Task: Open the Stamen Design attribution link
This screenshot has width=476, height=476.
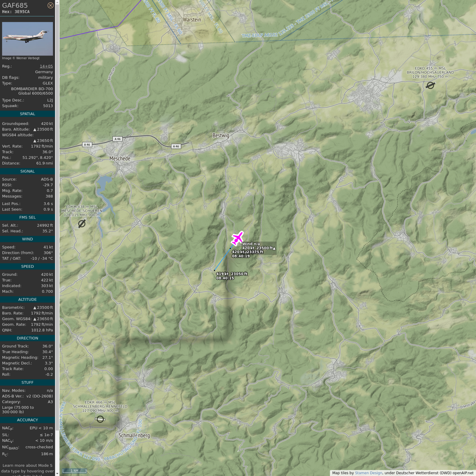Action: click(368, 473)
